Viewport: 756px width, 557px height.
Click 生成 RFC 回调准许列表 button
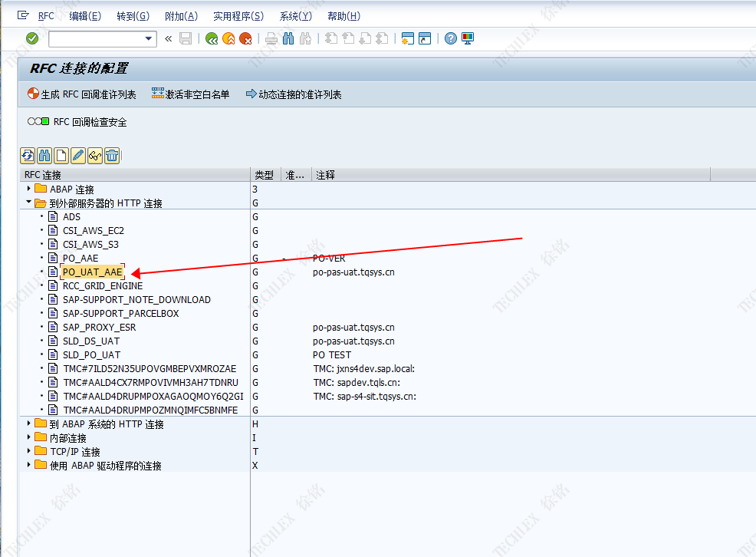(81, 94)
